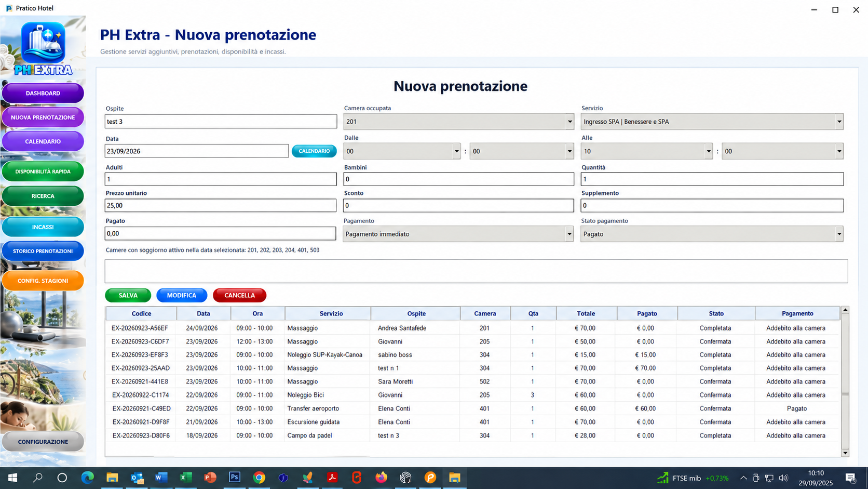Click the volume speaker tray icon
Image resolution: width=868 pixels, height=489 pixels.
pyautogui.click(x=783, y=478)
